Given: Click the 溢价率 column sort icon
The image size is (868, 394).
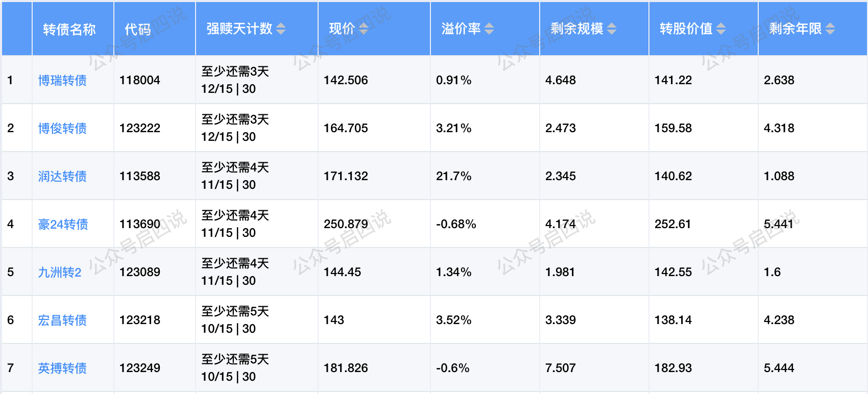Looking at the screenshot, I should [x=489, y=29].
